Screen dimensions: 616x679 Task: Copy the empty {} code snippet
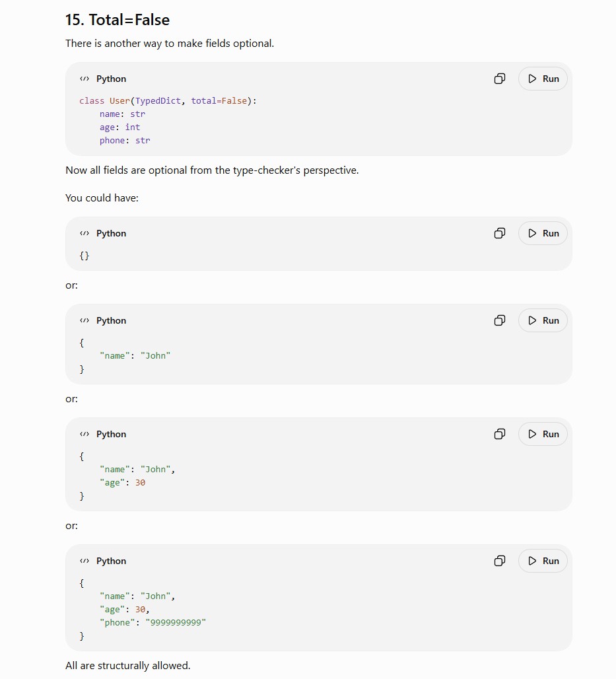pos(500,233)
